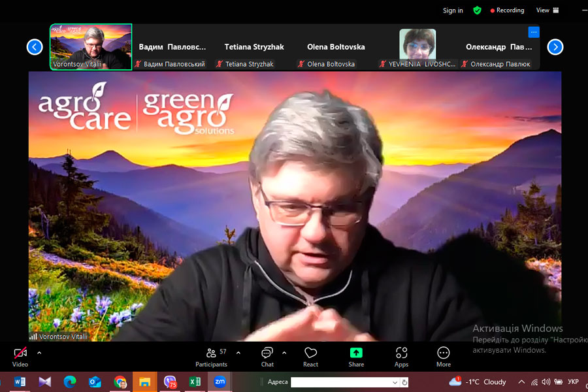
Task: Open meeting encryption shield info
Action: (x=477, y=10)
